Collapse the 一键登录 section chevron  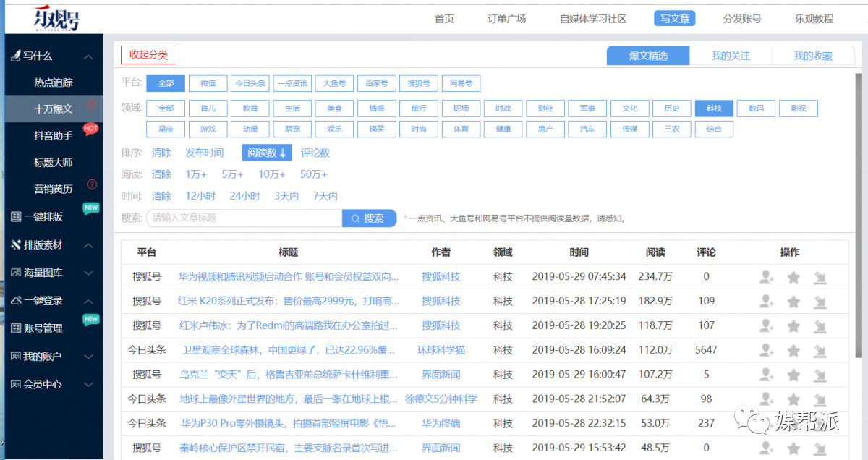click(x=88, y=300)
